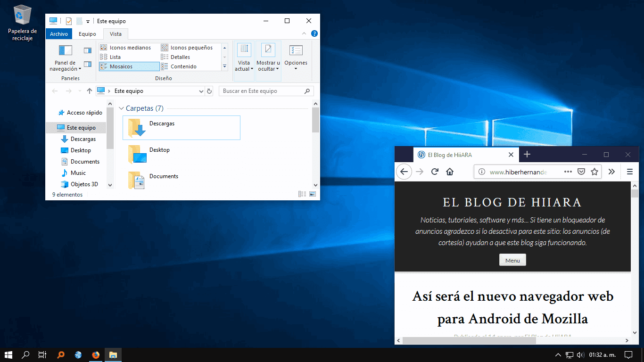Open recent locations dropdown next to Forward arrow
The height and width of the screenshot is (362, 644).
(80, 91)
